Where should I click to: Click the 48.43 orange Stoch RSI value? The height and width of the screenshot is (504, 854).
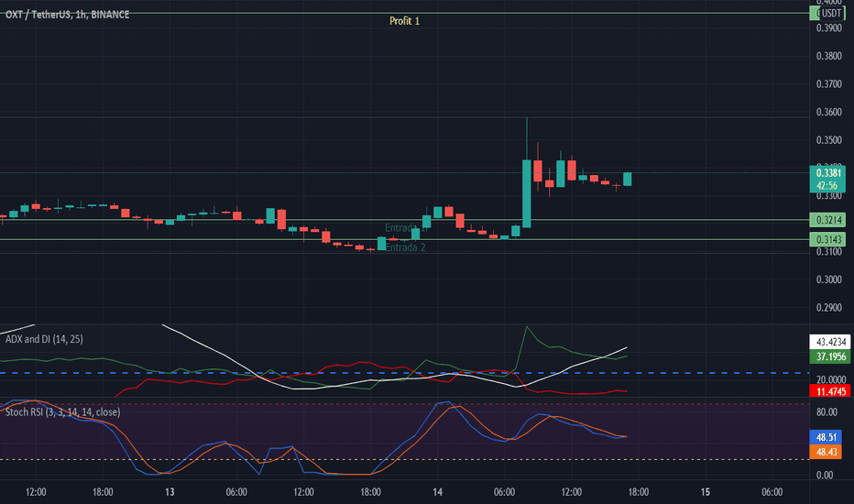pos(826,452)
